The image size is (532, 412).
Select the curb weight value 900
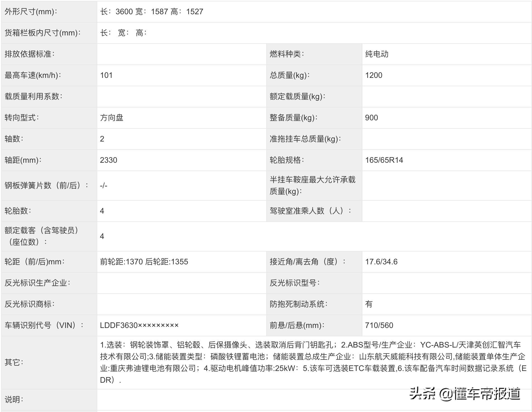click(x=372, y=117)
